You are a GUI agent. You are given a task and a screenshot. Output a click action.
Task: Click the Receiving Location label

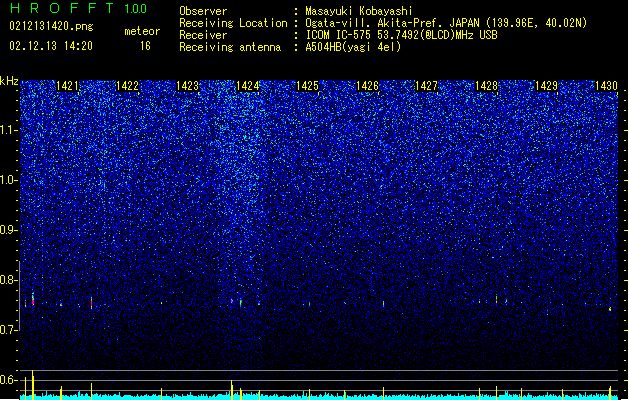pyautogui.click(x=233, y=23)
